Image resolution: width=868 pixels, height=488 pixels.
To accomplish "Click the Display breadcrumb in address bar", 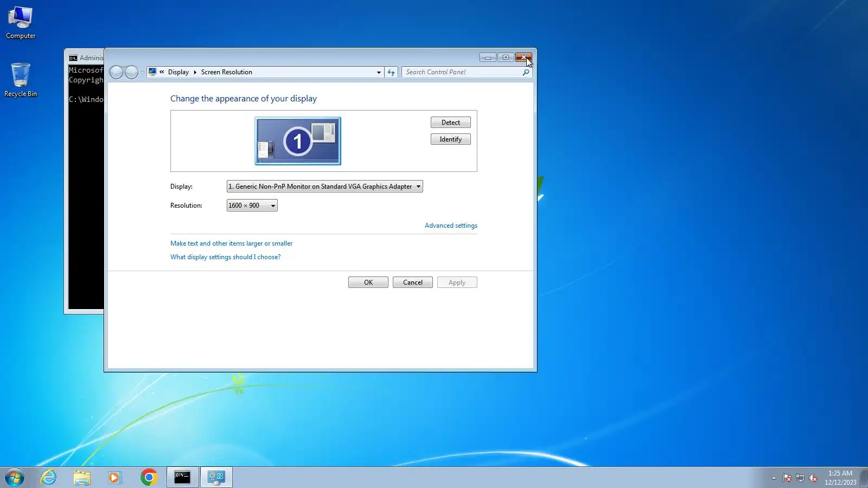I will click(x=178, y=72).
